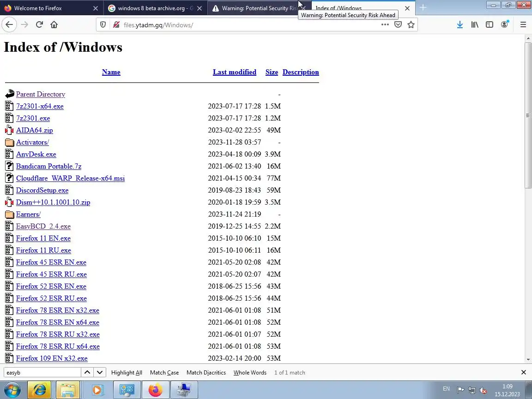Click the scrollbar down arrow

click(x=528, y=360)
